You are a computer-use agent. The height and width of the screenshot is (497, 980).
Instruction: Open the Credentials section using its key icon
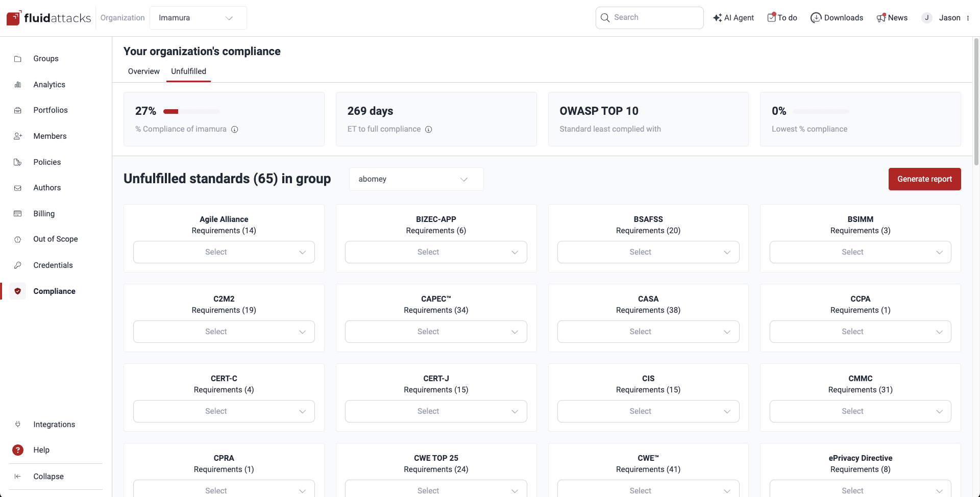[18, 265]
